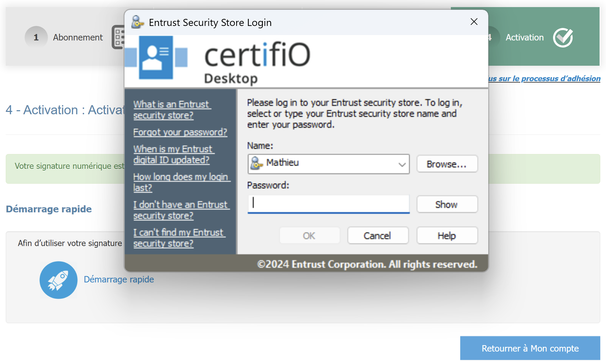
Task: Cancel the Entrust login dialog
Action: 377,236
